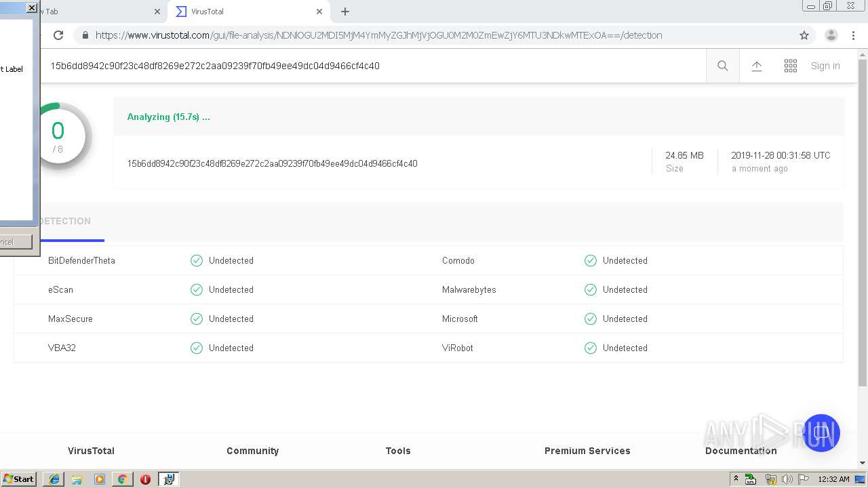Click the active application taskbar button
Viewport: 868px width, 488px height.
[169, 479]
